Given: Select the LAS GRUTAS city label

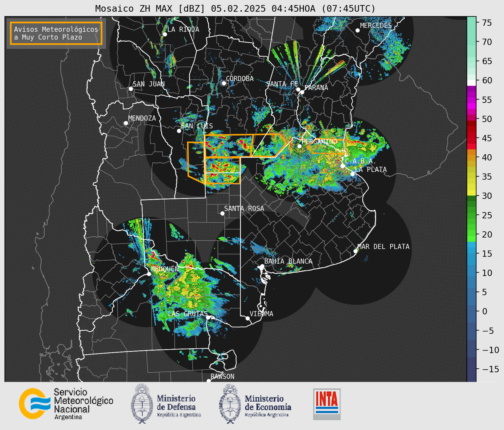Looking at the screenshot, I should tap(188, 314).
